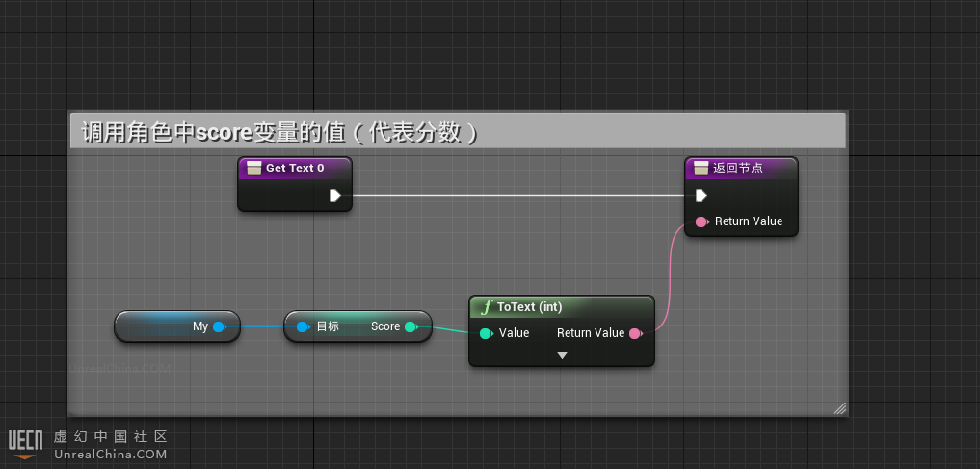Click the function icon on ToText (int)
The width and height of the screenshot is (980, 469).
(487, 307)
